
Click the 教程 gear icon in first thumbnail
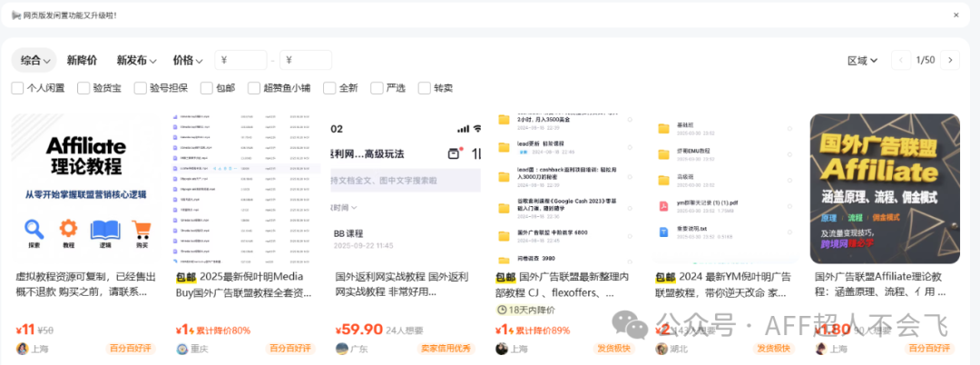pos(69,229)
